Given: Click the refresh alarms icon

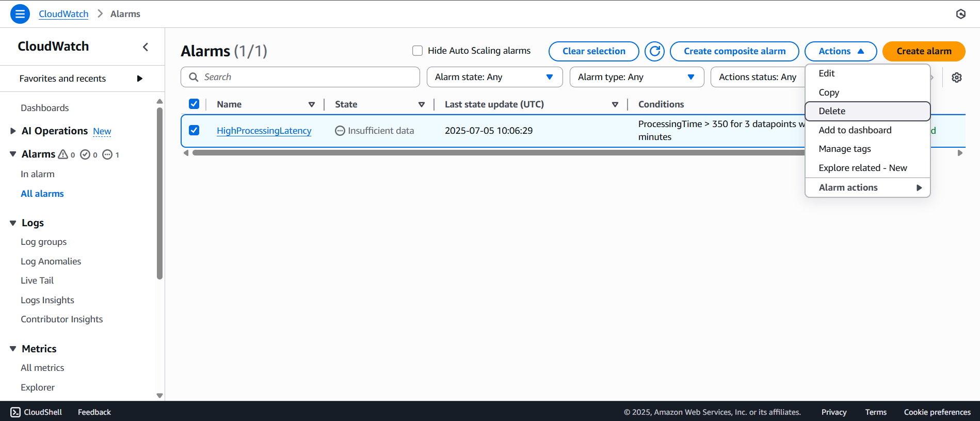Looking at the screenshot, I should point(654,51).
